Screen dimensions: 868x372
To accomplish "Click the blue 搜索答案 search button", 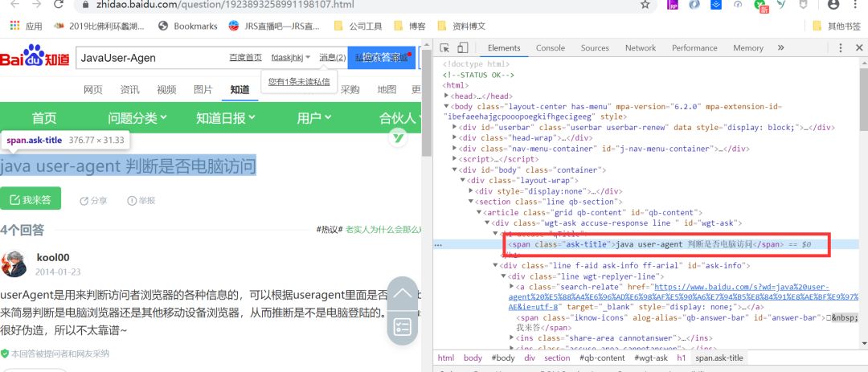I will coord(382,58).
